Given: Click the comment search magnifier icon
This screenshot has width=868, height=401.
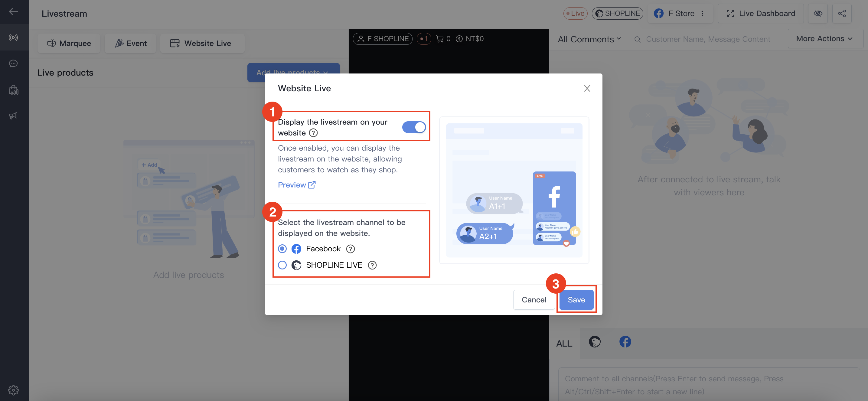Looking at the screenshot, I should (637, 39).
